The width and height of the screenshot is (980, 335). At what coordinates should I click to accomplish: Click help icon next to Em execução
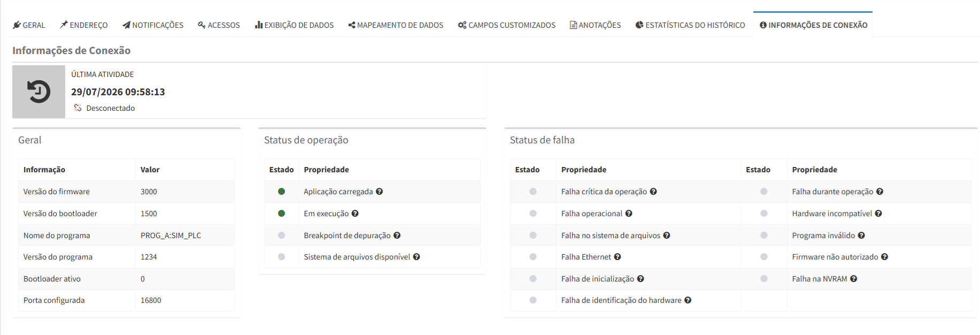click(355, 214)
